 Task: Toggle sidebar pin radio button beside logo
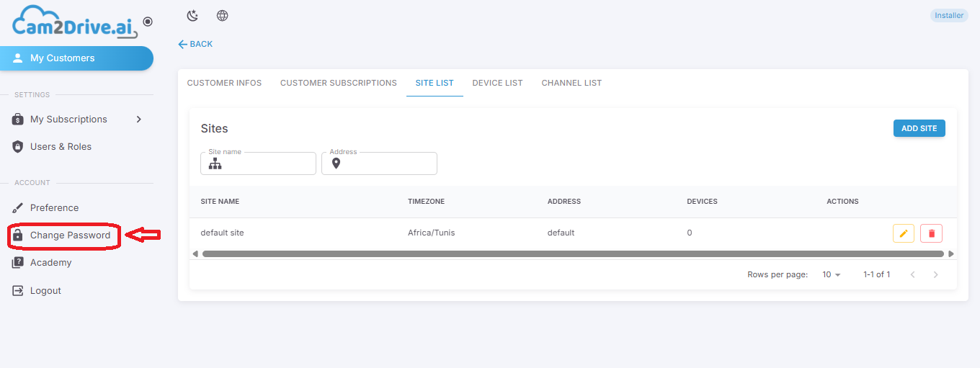[x=148, y=22]
